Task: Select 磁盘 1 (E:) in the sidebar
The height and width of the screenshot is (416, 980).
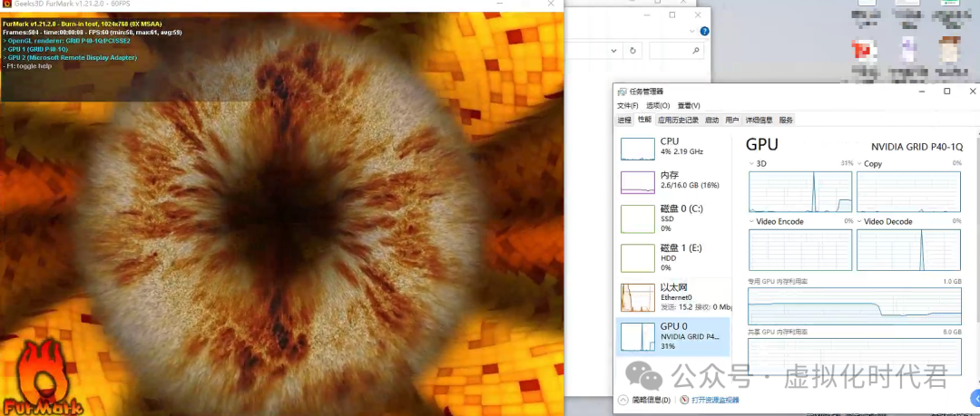Action: tap(673, 257)
